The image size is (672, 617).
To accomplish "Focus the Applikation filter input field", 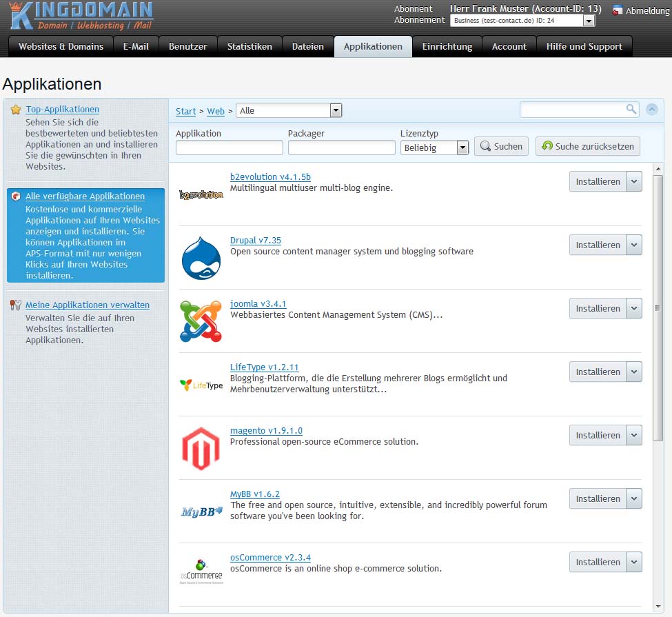I will (x=230, y=148).
